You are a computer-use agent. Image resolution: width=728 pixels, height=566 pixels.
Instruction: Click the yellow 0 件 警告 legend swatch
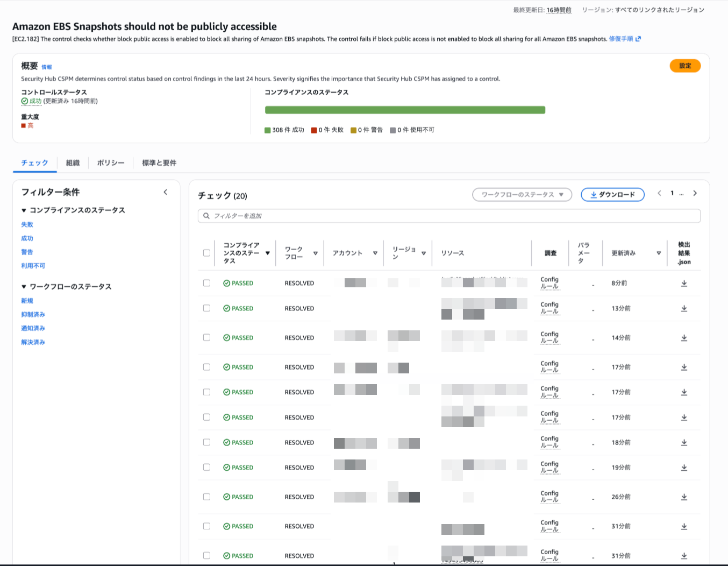pyautogui.click(x=353, y=130)
